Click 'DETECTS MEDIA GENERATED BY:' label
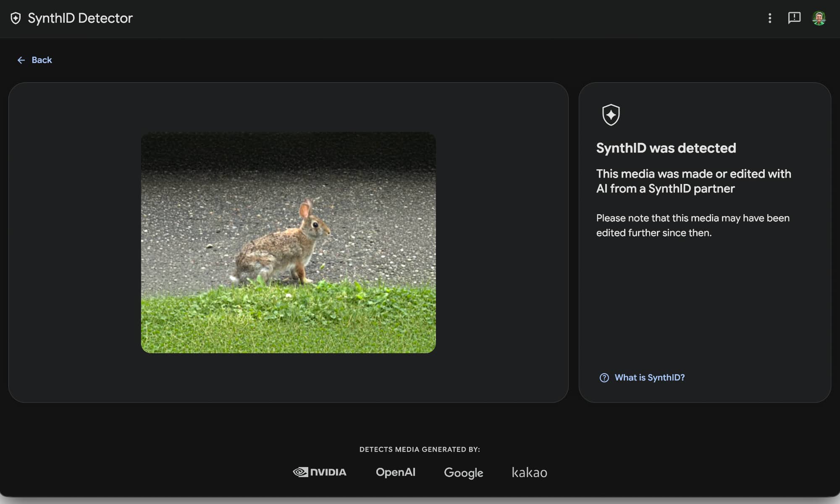The image size is (840, 504). click(x=420, y=449)
